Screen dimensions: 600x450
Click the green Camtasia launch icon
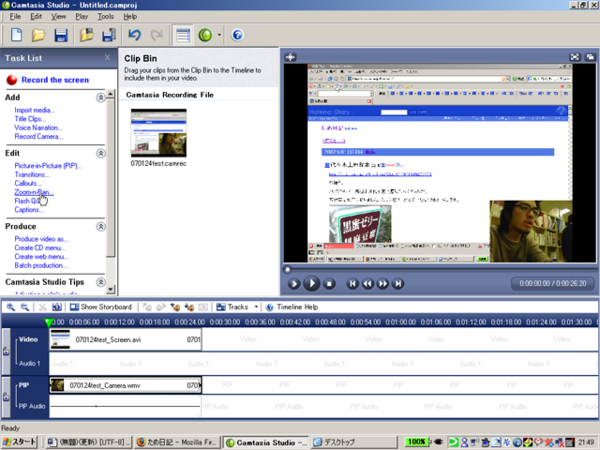pos(205,35)
